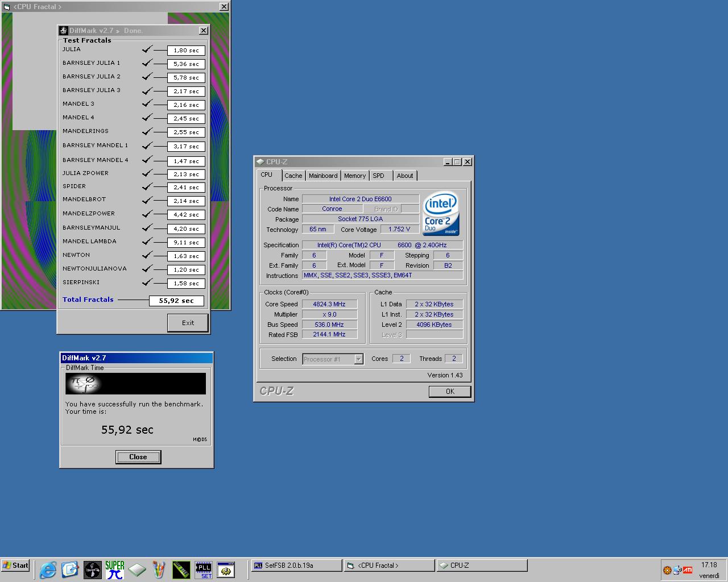Click the MANDELBROT test checkmark
The image size is (728, 582).
(x=147, y=200)
